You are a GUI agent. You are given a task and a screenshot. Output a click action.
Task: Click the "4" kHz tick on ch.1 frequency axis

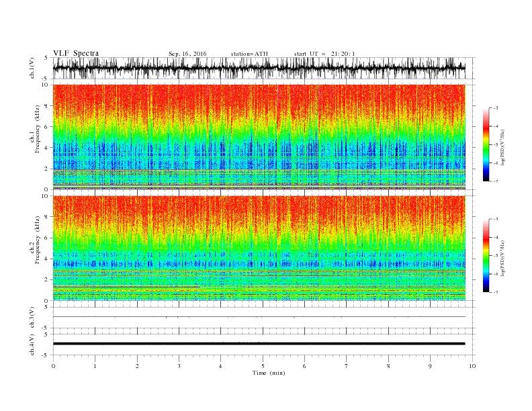click(47, 148)
